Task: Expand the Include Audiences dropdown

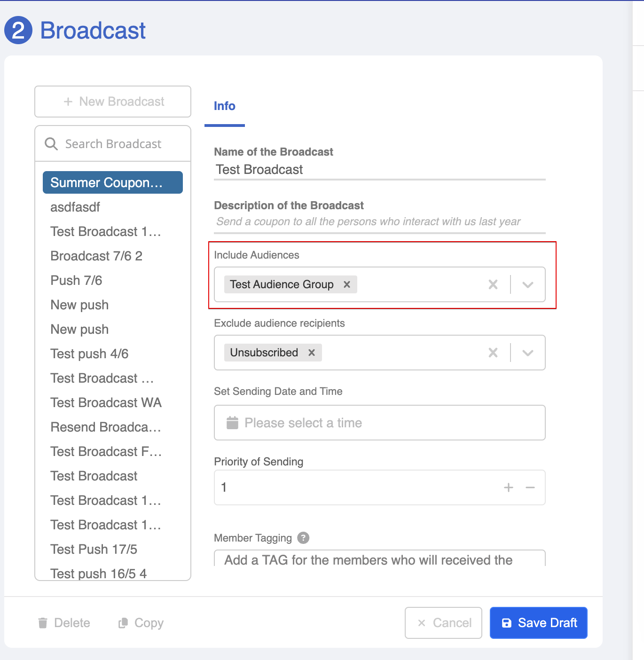Action: coord(528,284)
